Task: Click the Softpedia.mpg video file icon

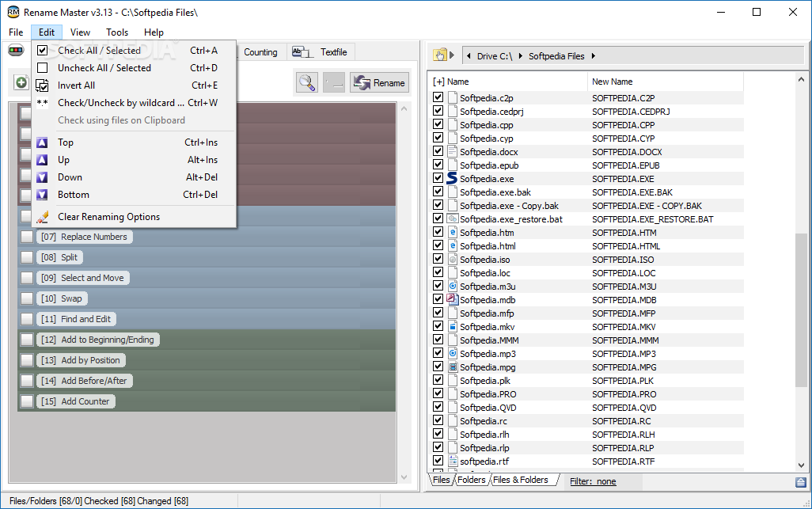Action: [453, 367]
